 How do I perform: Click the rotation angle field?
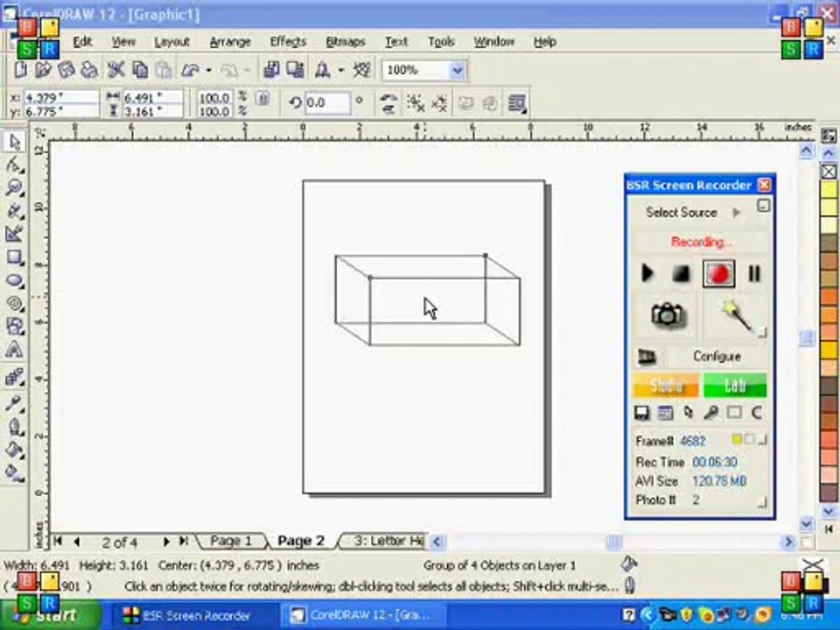[327, 103]
